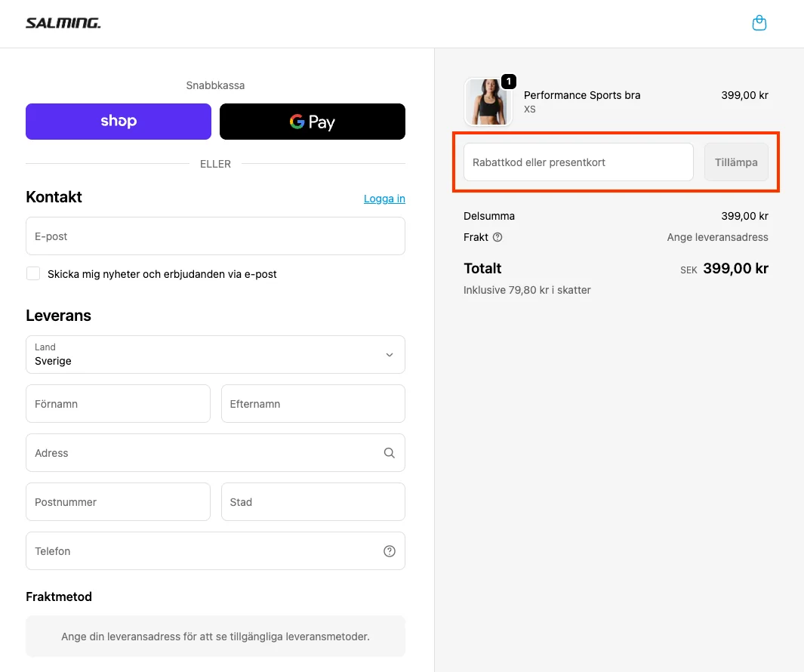Click the Leverans heading
Viewport: 804px width, 672px height.
click(58, 316)
